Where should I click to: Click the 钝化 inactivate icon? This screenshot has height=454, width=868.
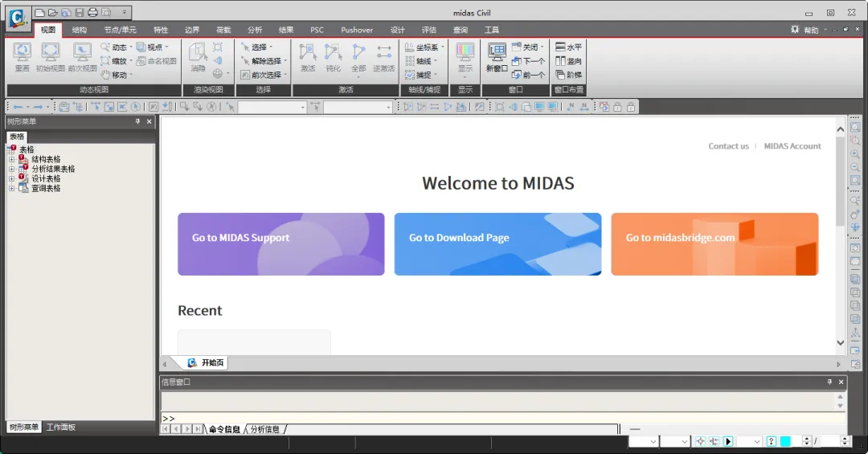334,52
